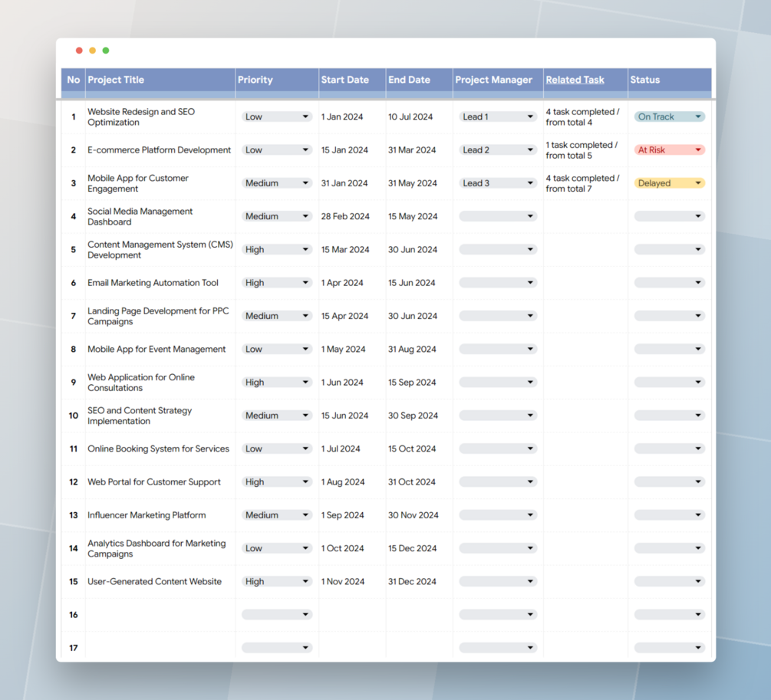Click the green window maximize dot
Screen dimensions: 771x700
pos(106,50)
